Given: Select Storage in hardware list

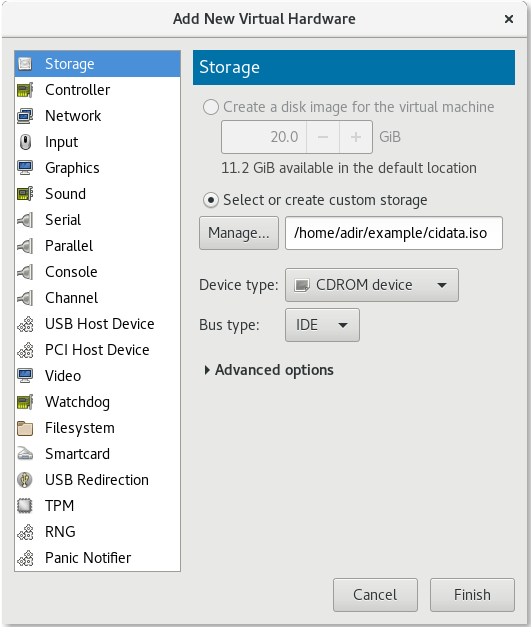Looking at the screenshot, I should click(98, 64).
